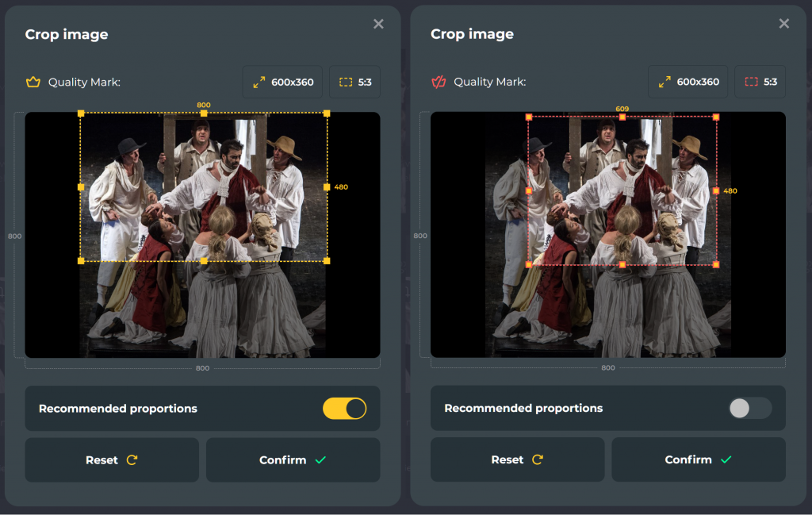Click the 600x360 size button in left dialog
812x515 pixels.
click(283, 82)
